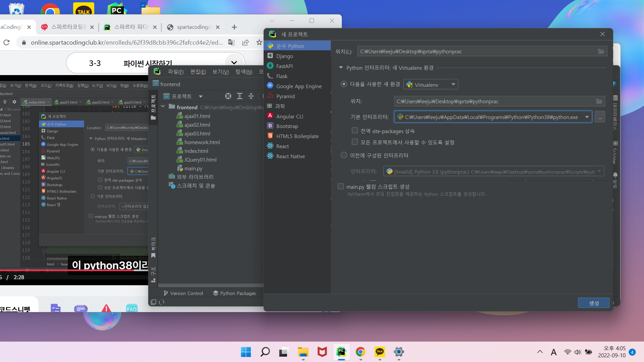Select FastAPI project type
Viewport: 644px width, 362px height.
[x=284, y=66]
